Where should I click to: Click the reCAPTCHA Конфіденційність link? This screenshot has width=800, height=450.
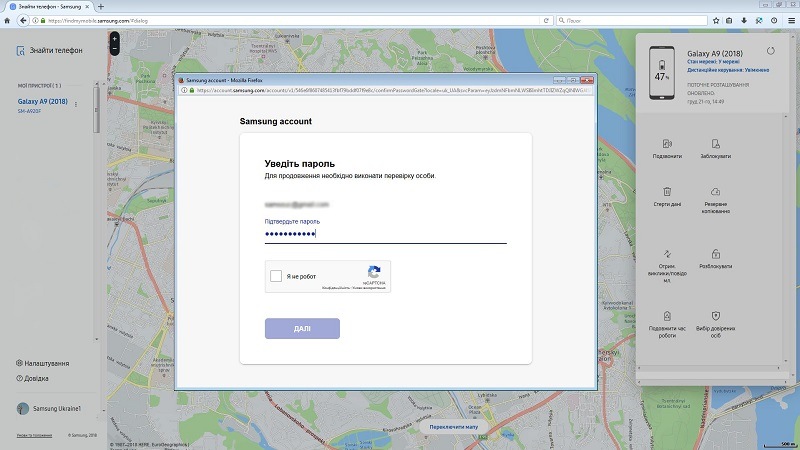point(336,288)
